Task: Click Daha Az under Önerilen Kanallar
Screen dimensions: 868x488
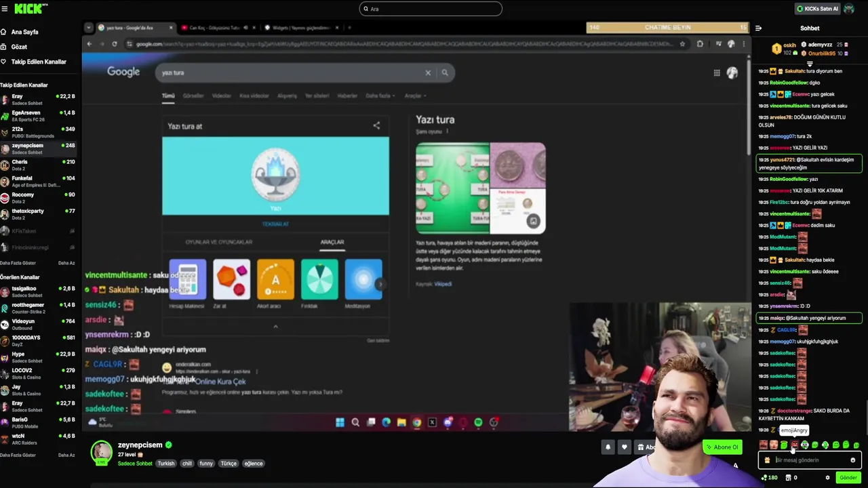Action: click(x=66, y=455)
